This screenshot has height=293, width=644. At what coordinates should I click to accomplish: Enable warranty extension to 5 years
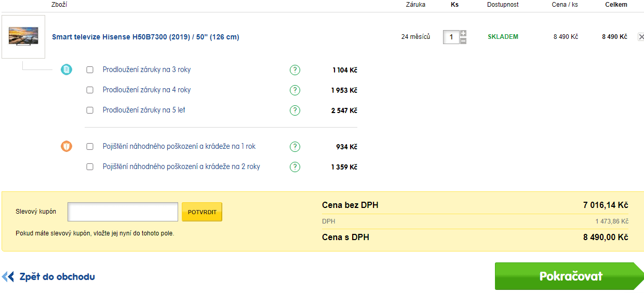[x=90, y=110]
